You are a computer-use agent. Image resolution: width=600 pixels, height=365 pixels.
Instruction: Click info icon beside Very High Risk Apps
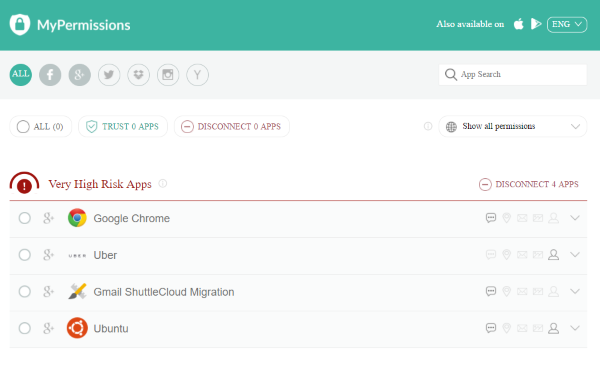163,184
